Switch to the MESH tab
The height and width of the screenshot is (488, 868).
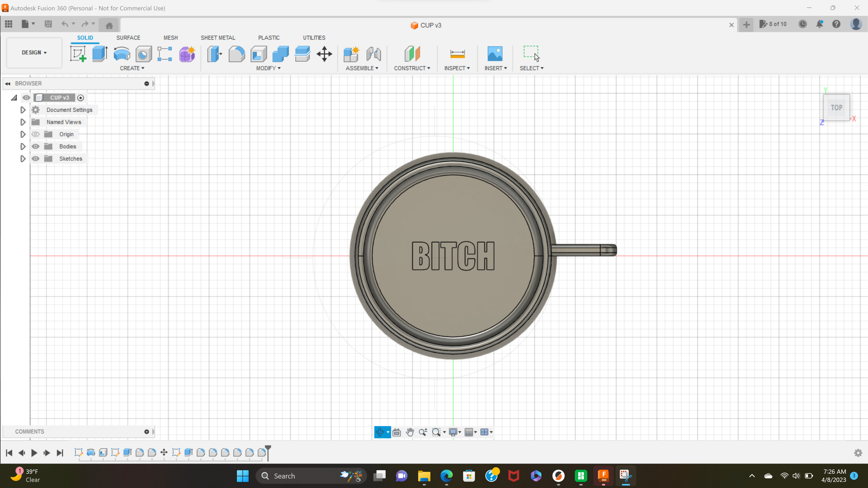coord(170,38)
